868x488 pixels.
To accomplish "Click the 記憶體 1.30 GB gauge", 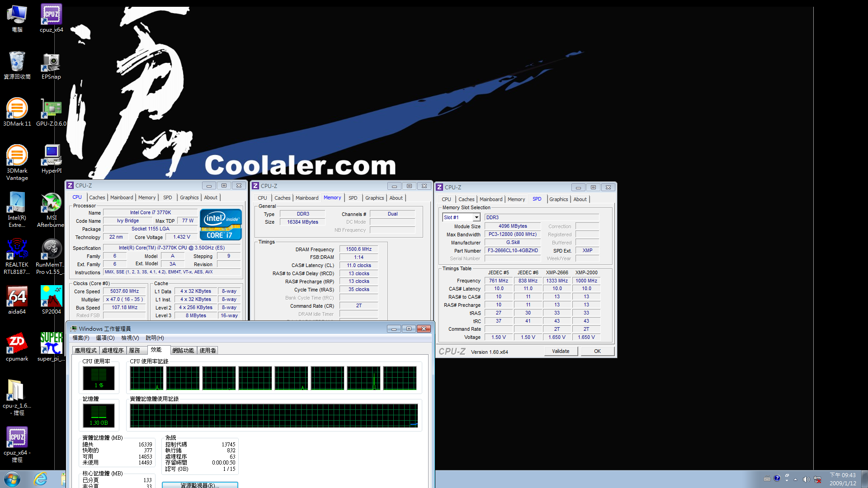I will pos(99,415).
